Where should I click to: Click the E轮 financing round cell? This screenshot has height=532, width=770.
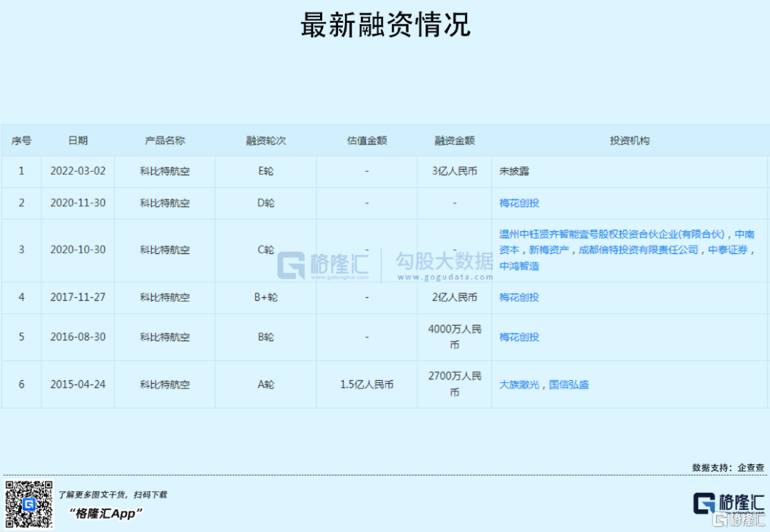pos(266,171)
